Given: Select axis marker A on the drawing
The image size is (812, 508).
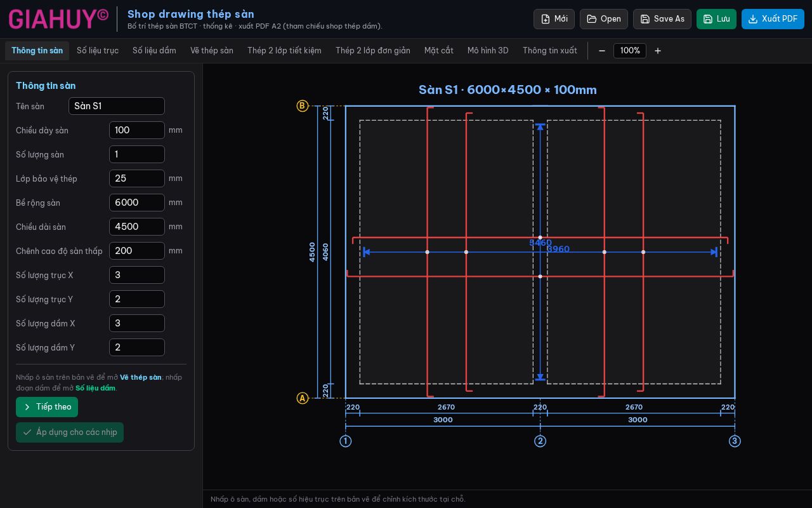Looking at the screenshot, I should [303, 398].
